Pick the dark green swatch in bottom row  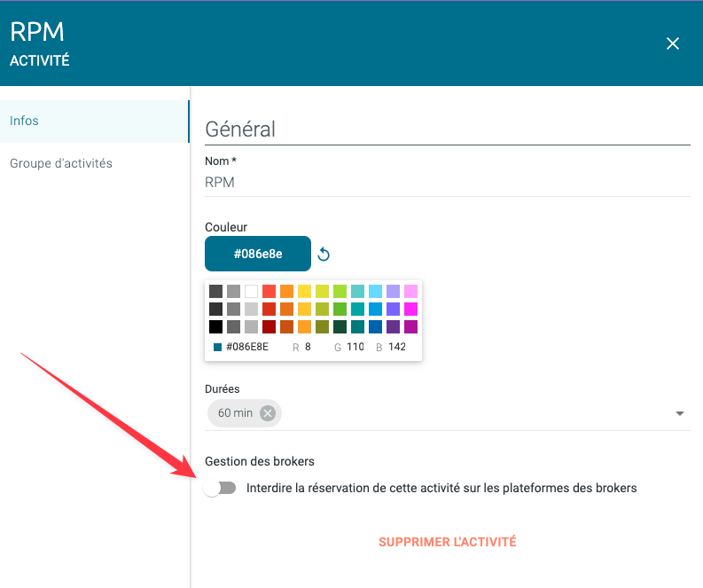pyautogui.click(x=340, y=326)
